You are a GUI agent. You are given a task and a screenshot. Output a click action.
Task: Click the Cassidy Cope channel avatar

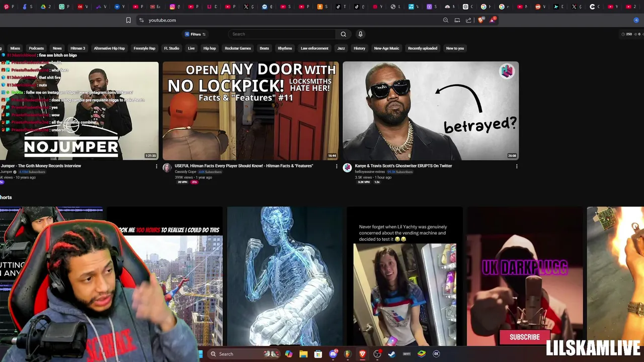(167, 168)
